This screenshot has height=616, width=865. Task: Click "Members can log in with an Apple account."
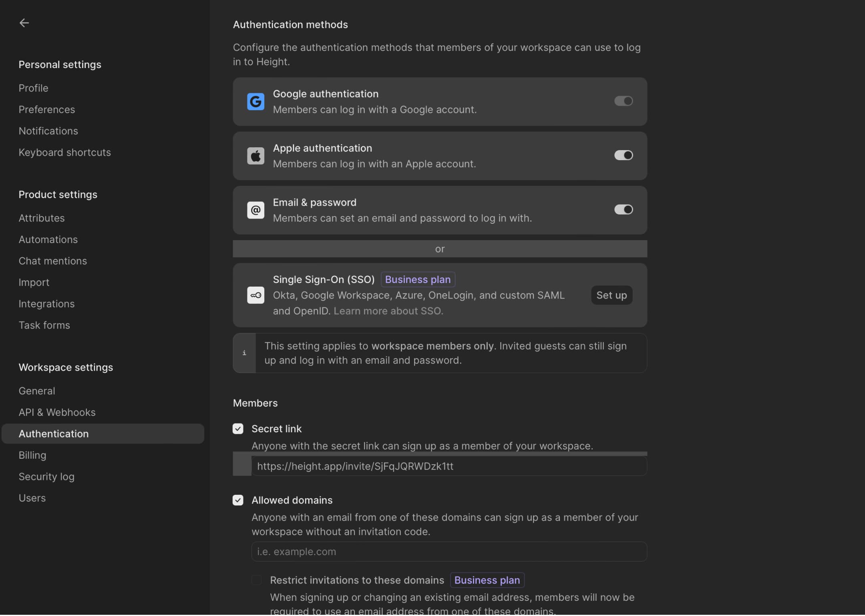click(374, 164)
